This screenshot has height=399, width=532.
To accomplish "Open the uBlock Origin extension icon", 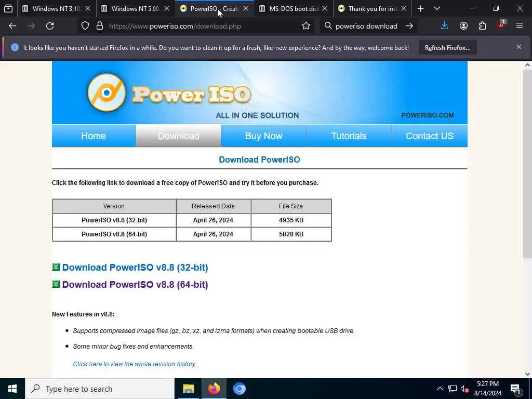I will [501, 25].
